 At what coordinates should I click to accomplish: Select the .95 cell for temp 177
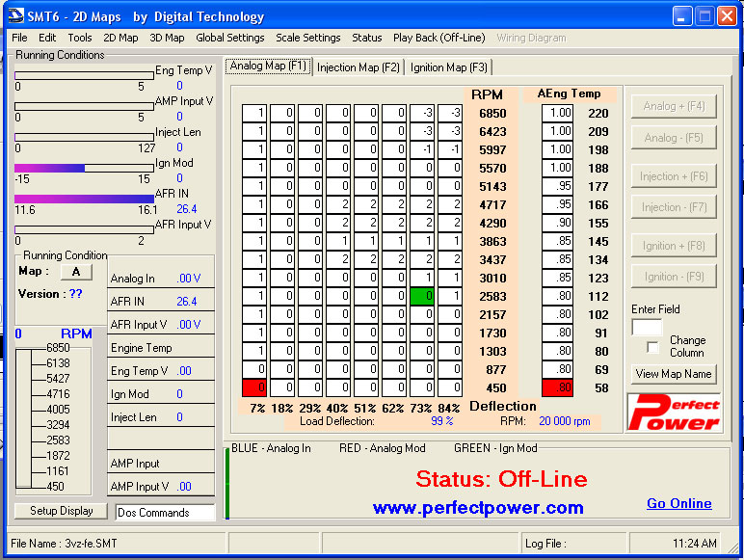(557, 186)
